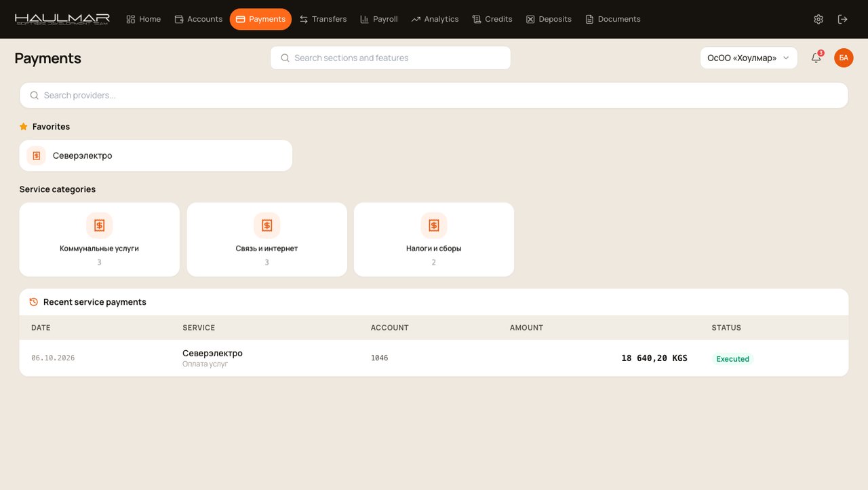
Task: Click Северэлектро in recent payments row
Action: click(x=212, y=353)
